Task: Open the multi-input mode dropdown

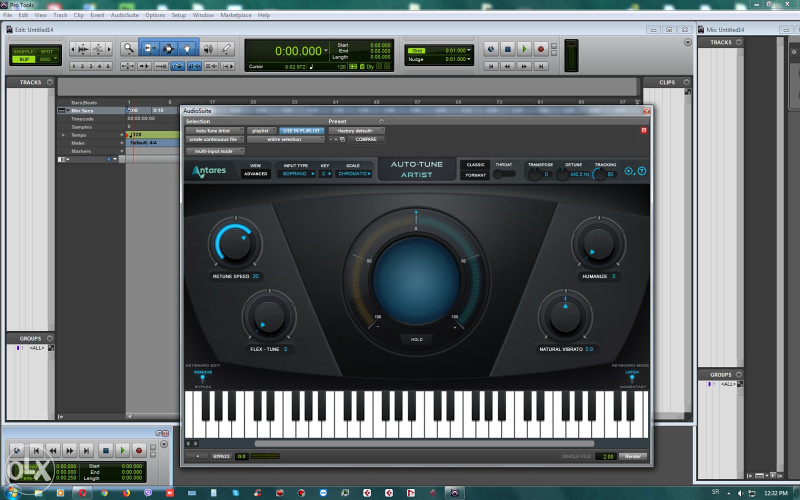Action: coord(215,151)
